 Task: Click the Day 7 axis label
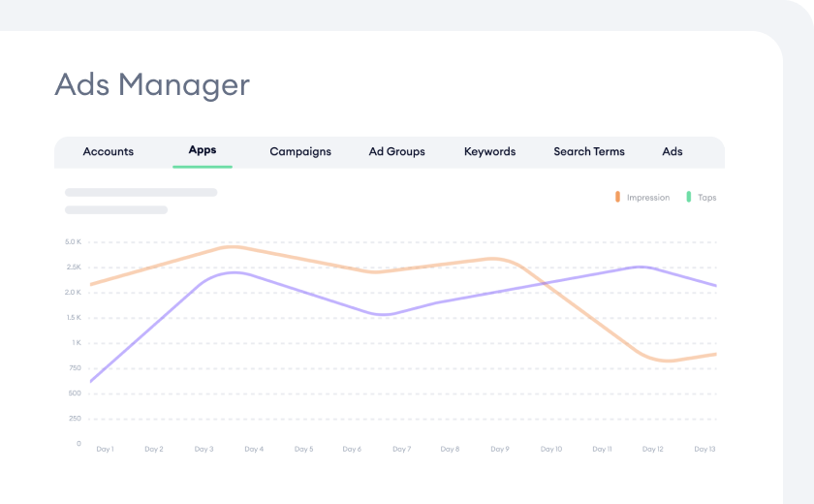401,449
